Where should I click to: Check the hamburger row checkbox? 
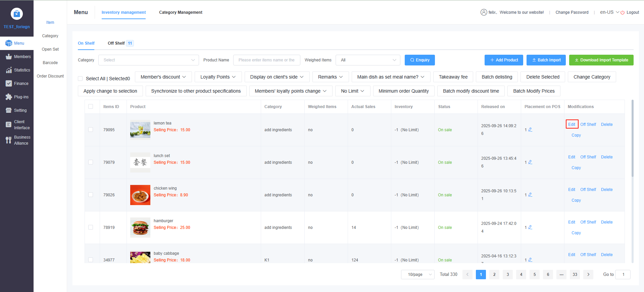91,227
